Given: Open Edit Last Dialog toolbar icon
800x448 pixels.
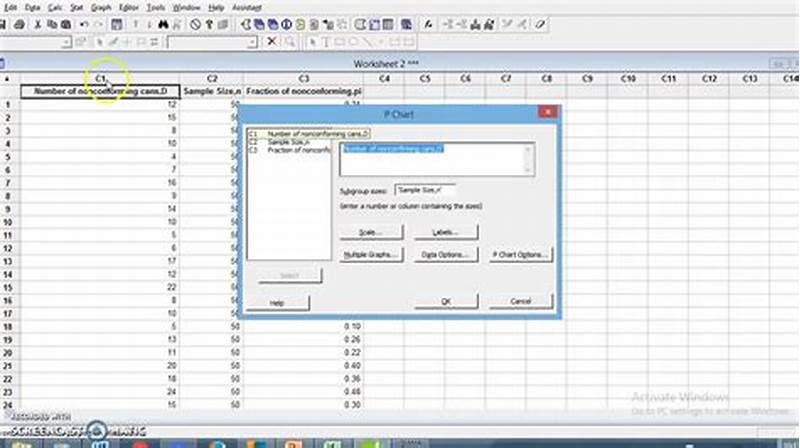Looking at the screenshot, I should click(x=116, y=24).
